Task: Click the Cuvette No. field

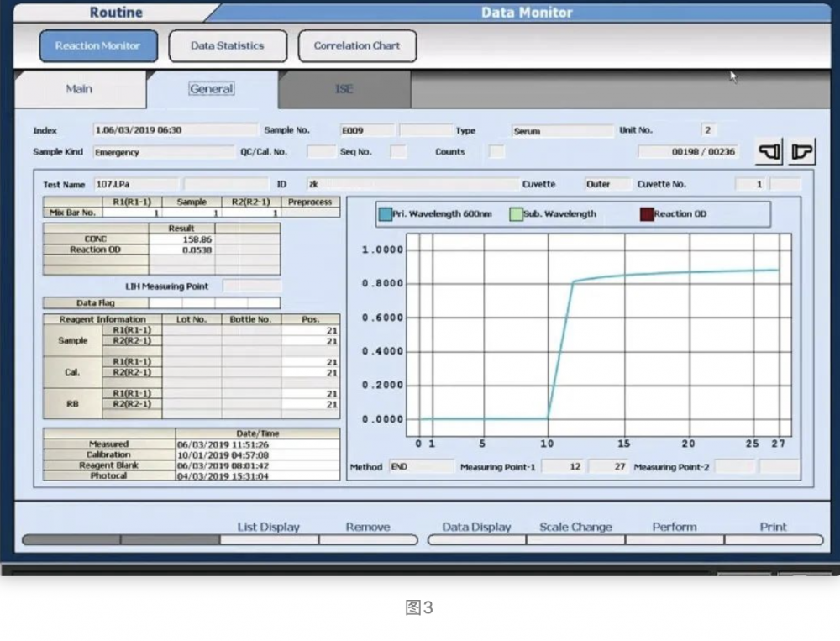Action: point(752,184)
